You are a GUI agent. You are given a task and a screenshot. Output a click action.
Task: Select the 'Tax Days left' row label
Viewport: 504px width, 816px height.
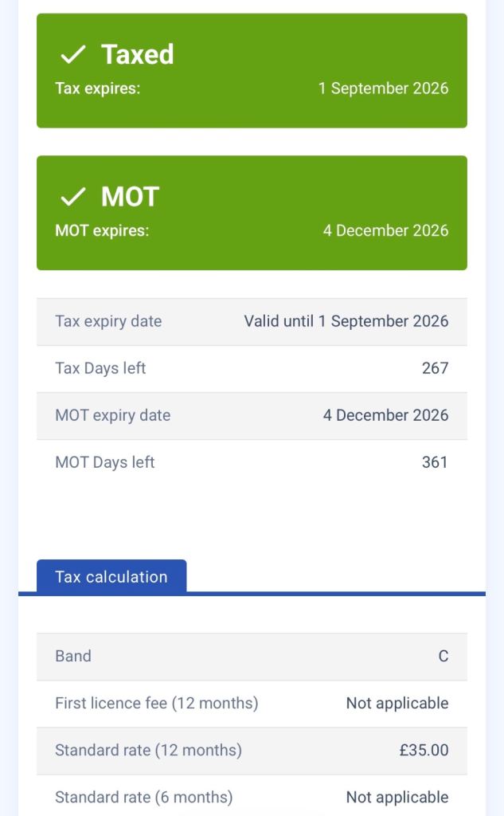click(100, 368)
